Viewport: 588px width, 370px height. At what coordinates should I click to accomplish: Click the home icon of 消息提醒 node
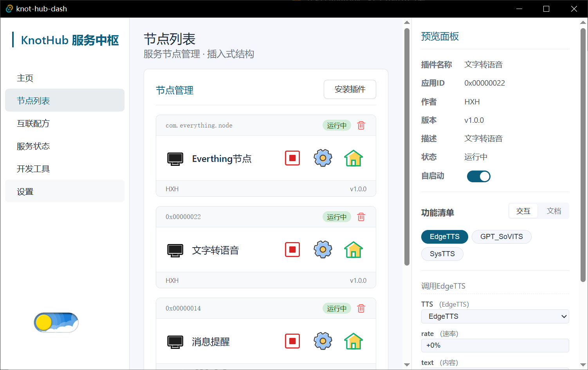[x=354, y=341]
